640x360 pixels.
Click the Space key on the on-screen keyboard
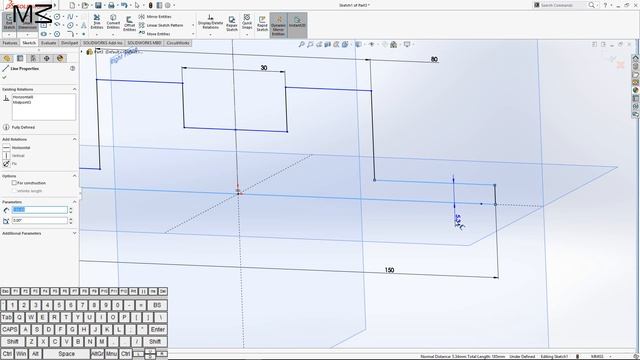click(66, 354)
